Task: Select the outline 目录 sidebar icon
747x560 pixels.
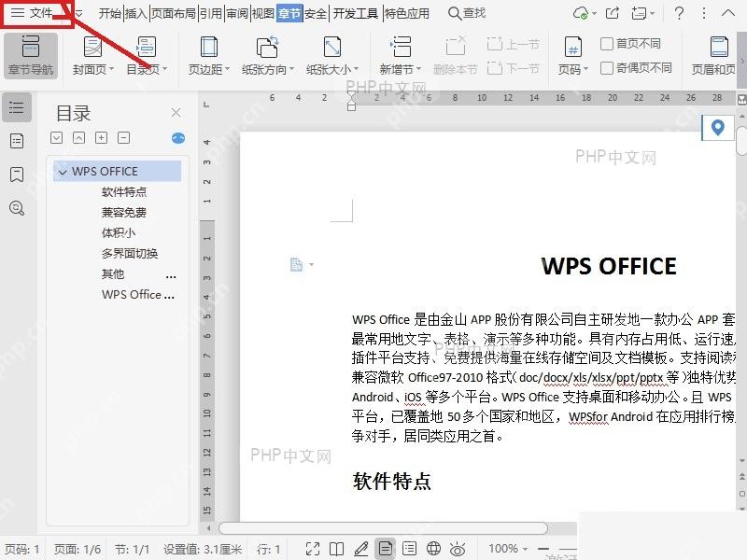Action: tap(17, 107)
